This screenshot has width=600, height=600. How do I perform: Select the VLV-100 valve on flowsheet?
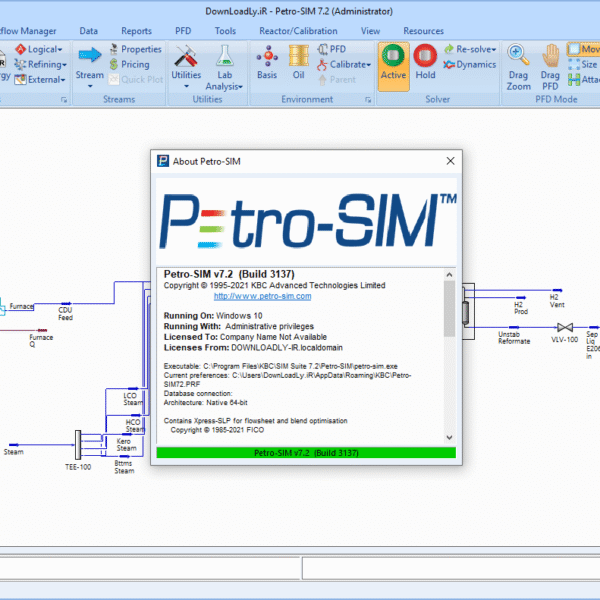point(565,328)
